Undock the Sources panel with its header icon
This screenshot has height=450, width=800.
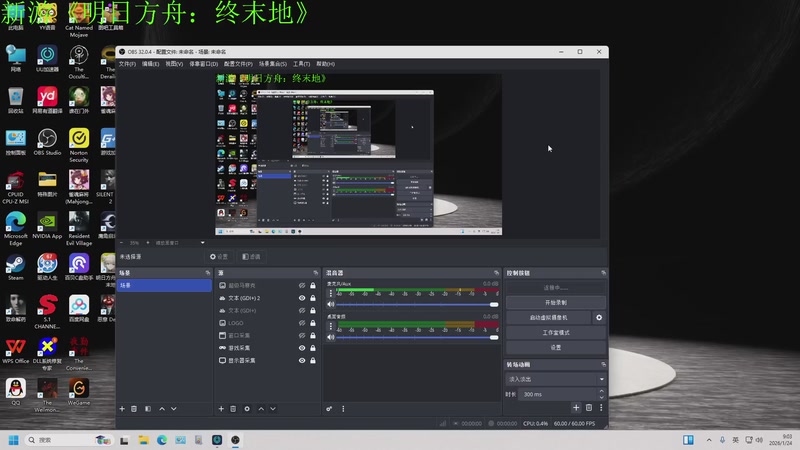(x=315, y=273)
